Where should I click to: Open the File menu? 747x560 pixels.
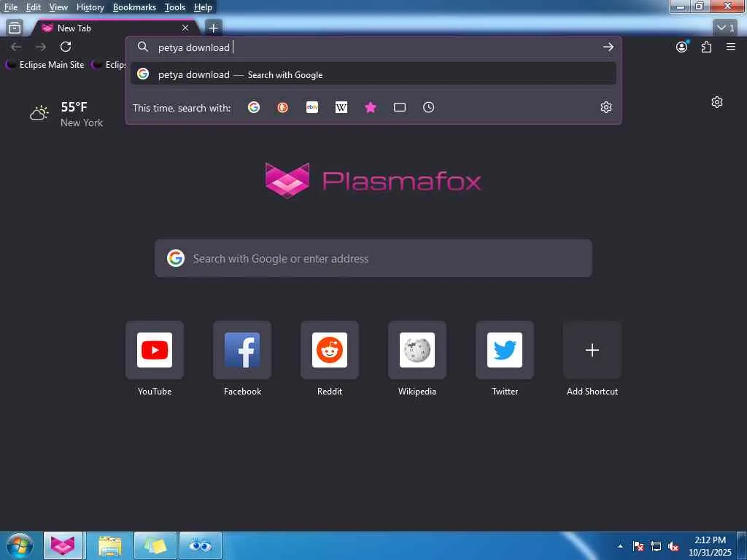click(11, 7)
